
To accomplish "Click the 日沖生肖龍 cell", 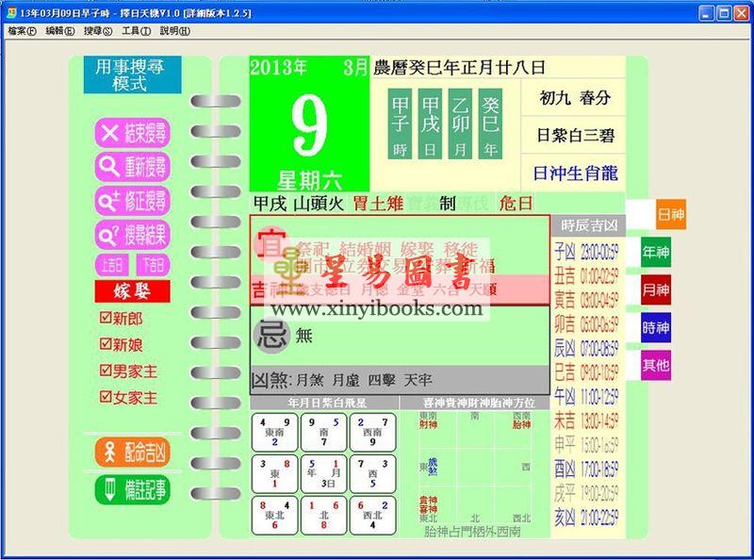I will [574, 173].
